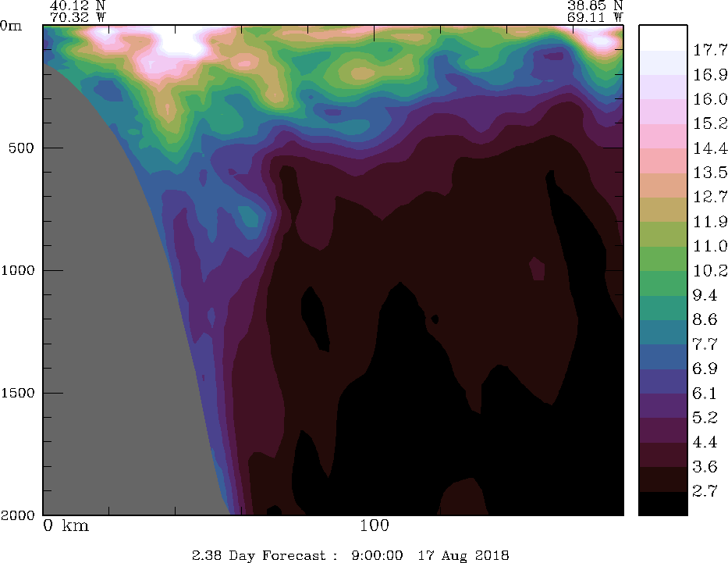This screenshot has width=728, height=563.
Task: Click the black color bar segment below 2.7
Action: [663, 504]
